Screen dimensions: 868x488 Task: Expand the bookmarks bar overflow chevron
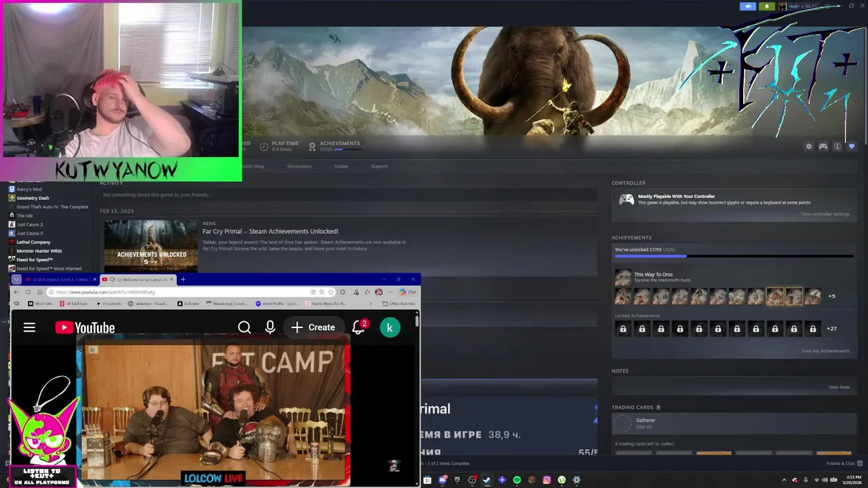pos(370,304)
